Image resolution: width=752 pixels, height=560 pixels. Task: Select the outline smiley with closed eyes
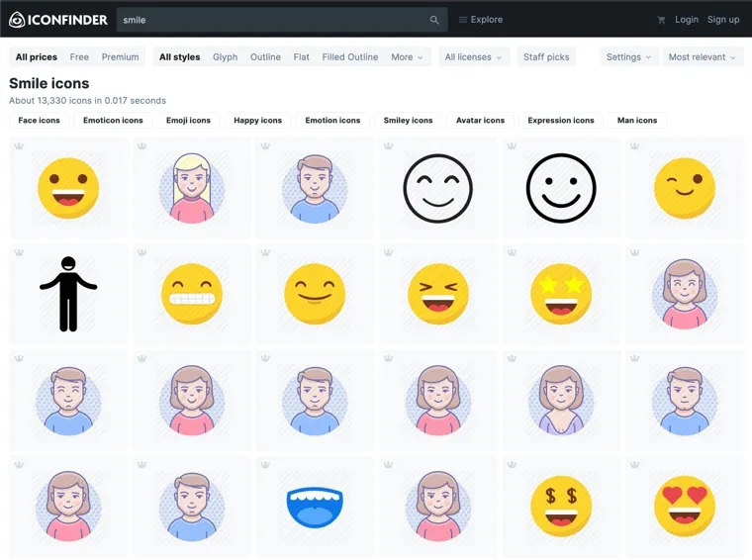[438, 188]
